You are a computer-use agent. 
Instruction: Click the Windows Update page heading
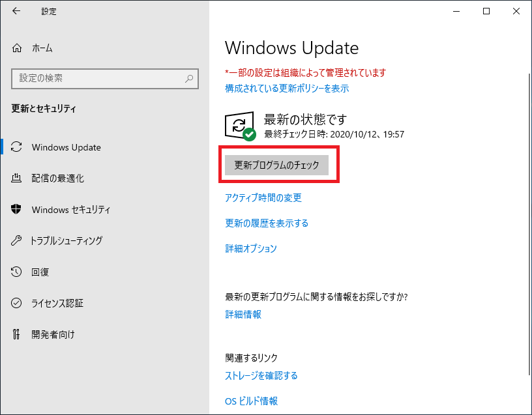[x=292, y=48]
